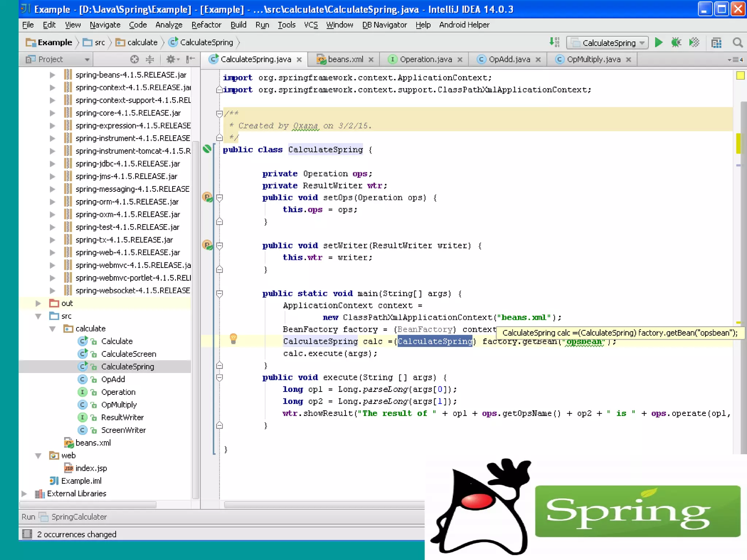Toggle fold marker for main method
The width and height of the screenshot is (747, 560).
(x=220, y=293)
